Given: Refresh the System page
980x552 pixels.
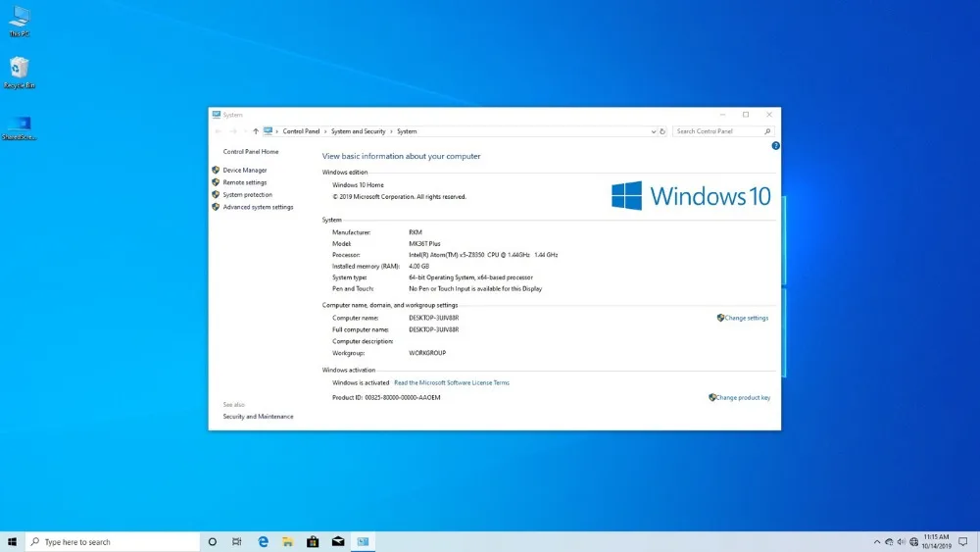Looking at the screenshot, I should (662, 131).
